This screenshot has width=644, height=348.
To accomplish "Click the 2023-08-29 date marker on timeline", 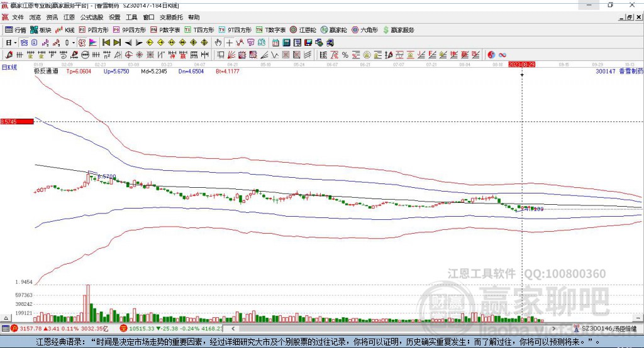I will click(x=521, y=64).
